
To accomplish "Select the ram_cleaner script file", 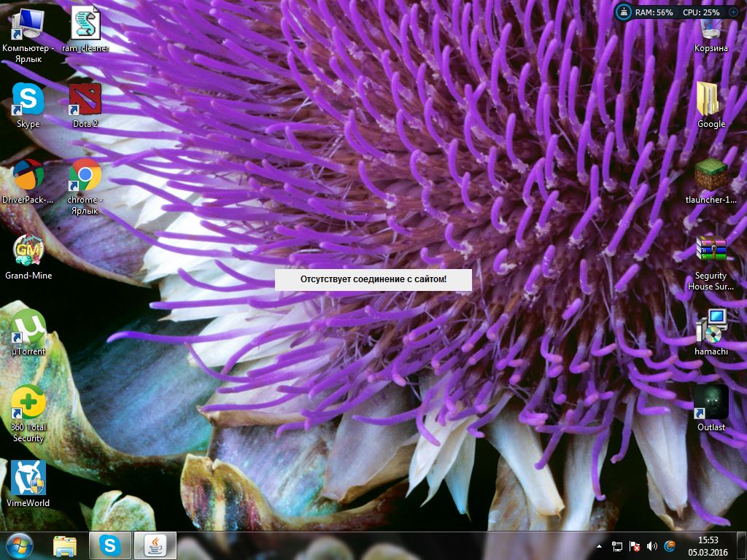I will click(85, 29).
